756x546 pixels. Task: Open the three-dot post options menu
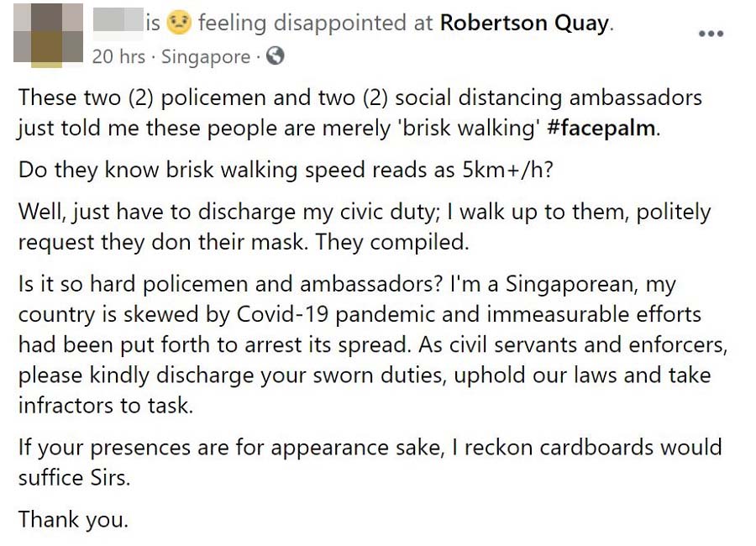(711, 34)
